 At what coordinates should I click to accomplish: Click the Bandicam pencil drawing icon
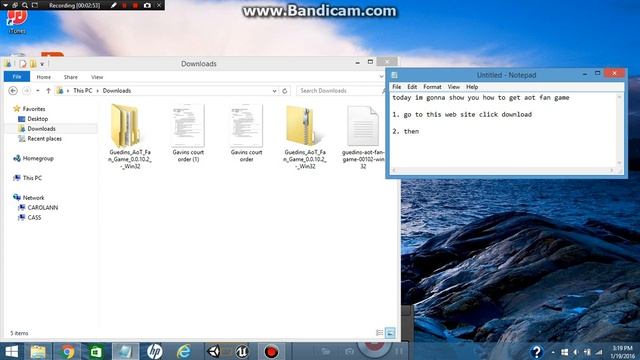(x=113, y=5)
